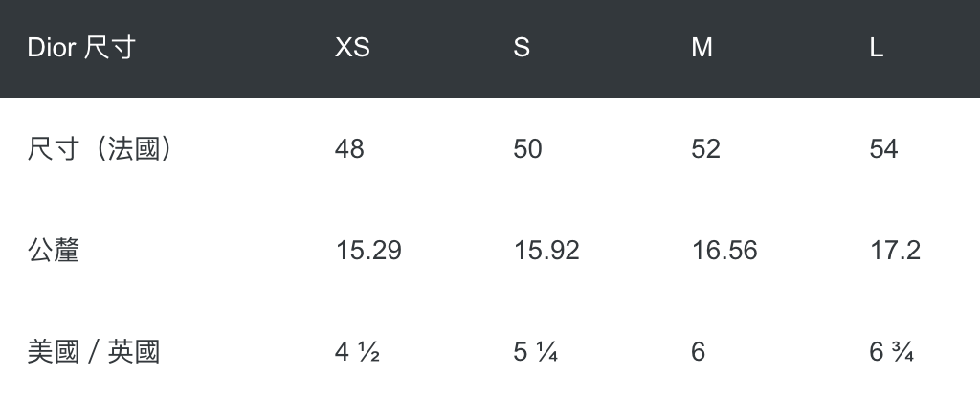Click the Dior 尺寸 header cell
This screenshot has width=980, height=419.
(81, 48)
